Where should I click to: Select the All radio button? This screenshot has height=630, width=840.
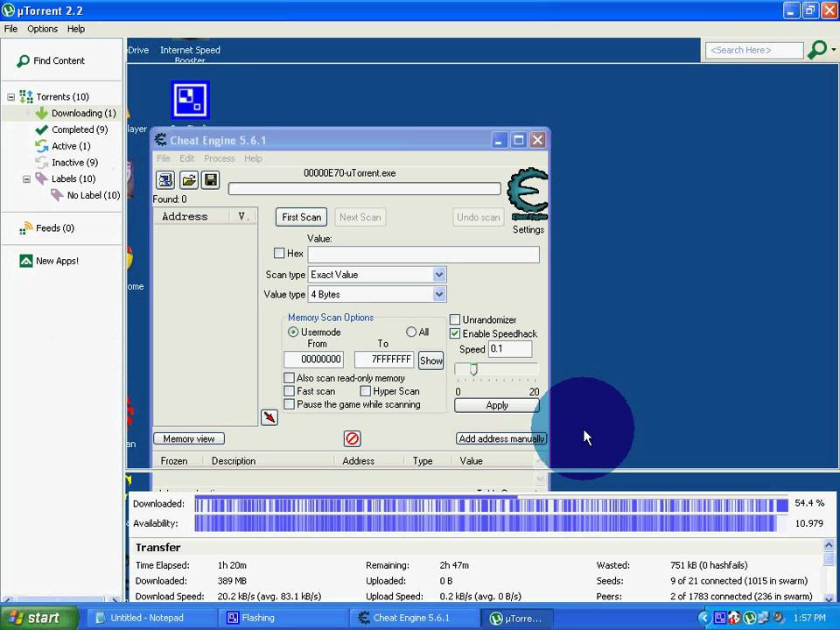point(411,332)
